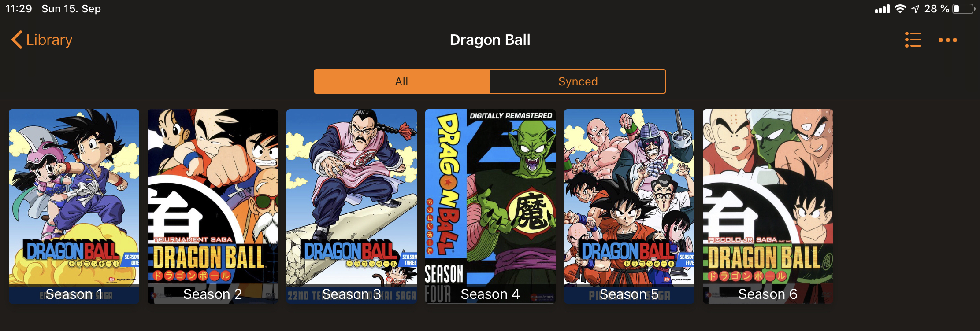This screenshot has width=980, height=331.
Task: Open Season 3 poster
Action: point(352,206)
